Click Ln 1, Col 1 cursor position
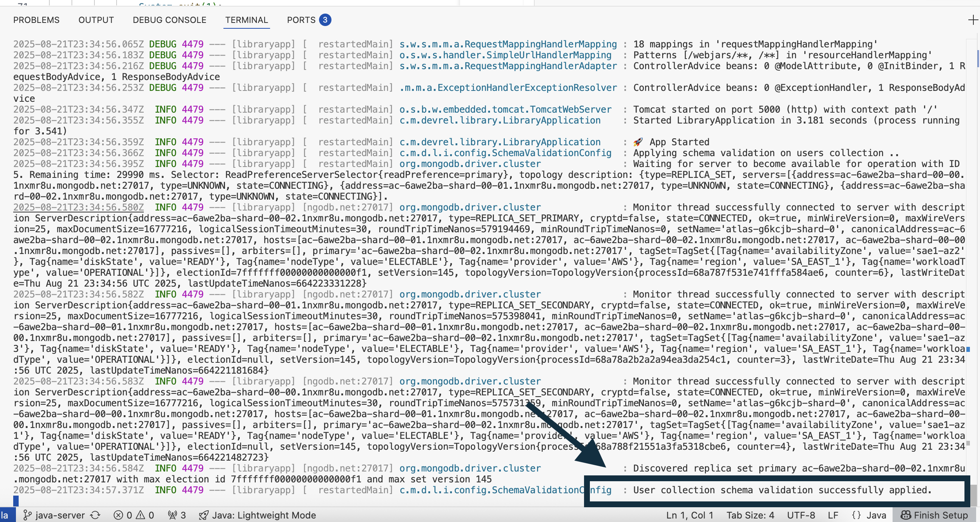Screen dimensions: 980x522 click(x=690, y=515)
